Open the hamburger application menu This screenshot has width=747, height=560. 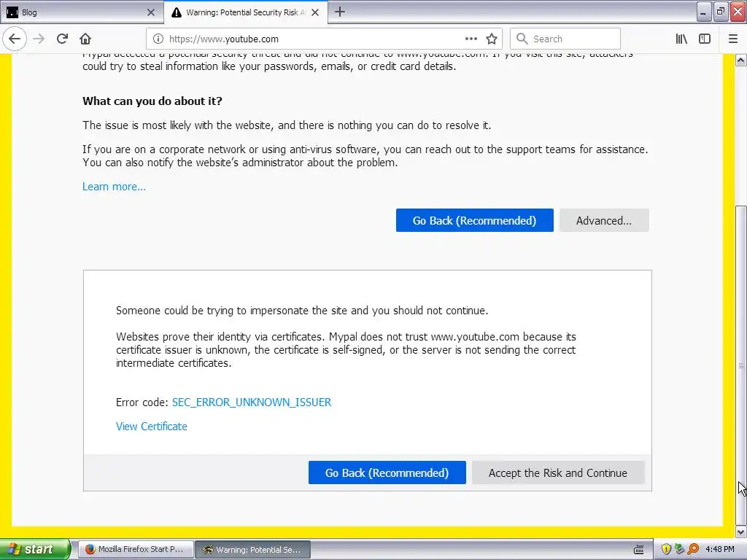pos(733,39)
